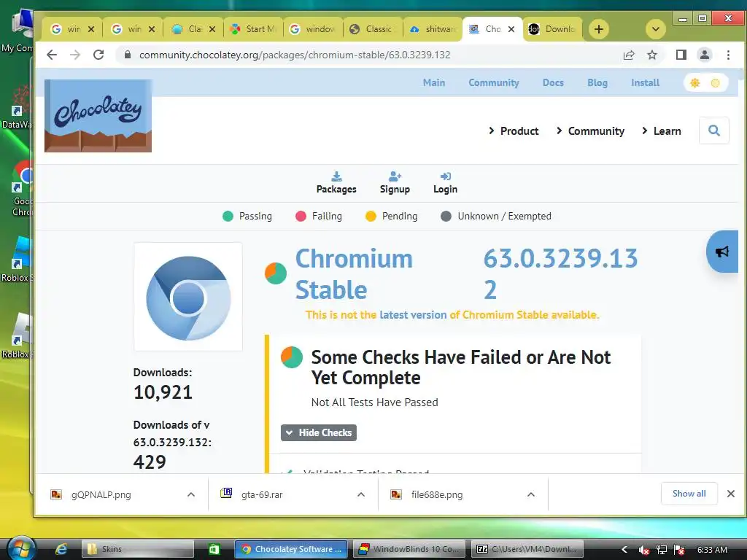Image resolution: width=747 pixels, height=560 pixels.
Task: Click the forward navigation arrow
Action: 75,55
